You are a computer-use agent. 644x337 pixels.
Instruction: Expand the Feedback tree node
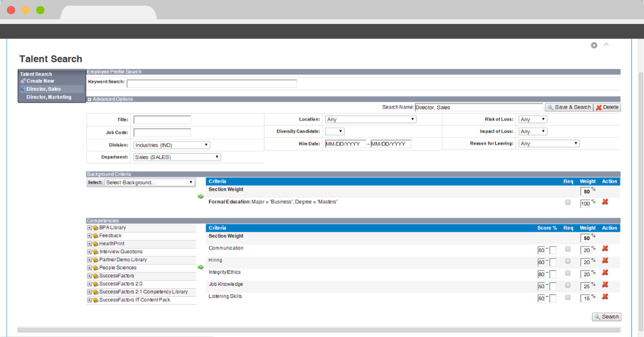click(89, 236)
